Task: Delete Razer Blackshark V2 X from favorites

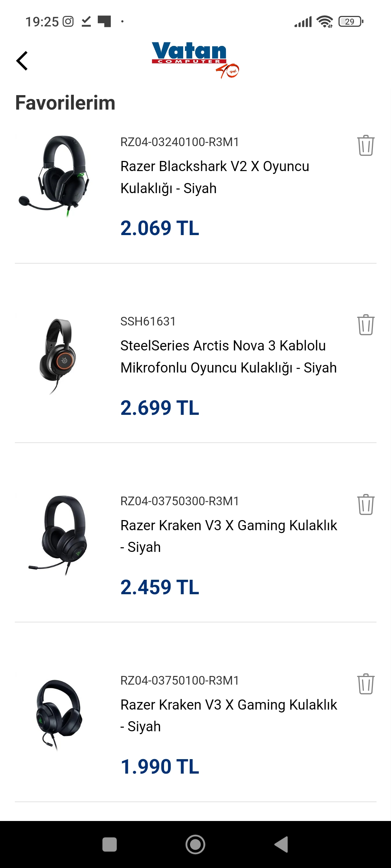Action: pyautogui.click(x=366, y=145)
